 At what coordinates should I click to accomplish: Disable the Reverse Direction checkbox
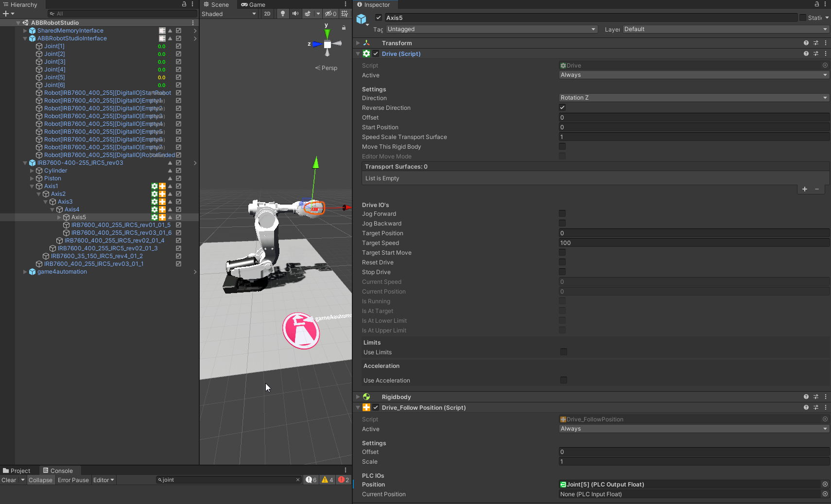[x=562, y=108]
